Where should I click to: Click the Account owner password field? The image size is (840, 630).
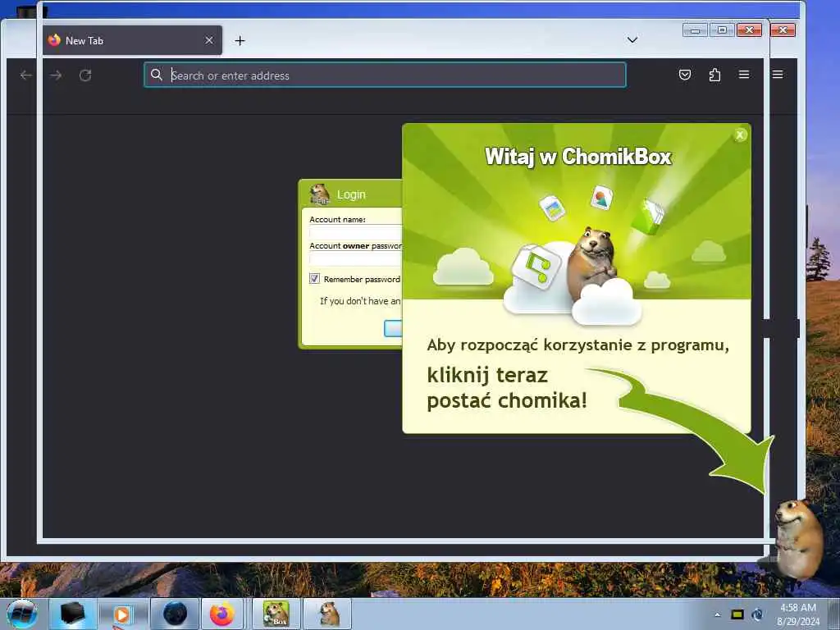tap(356, 258)
